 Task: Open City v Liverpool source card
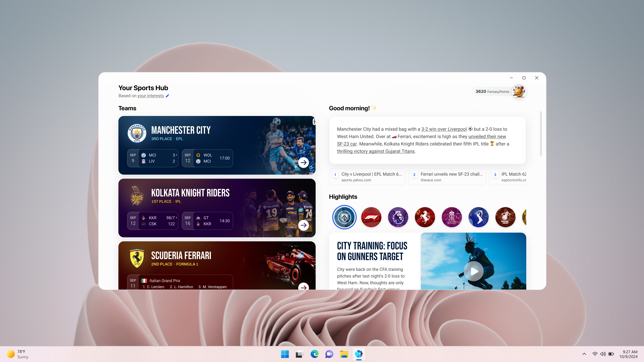(367, 177)
